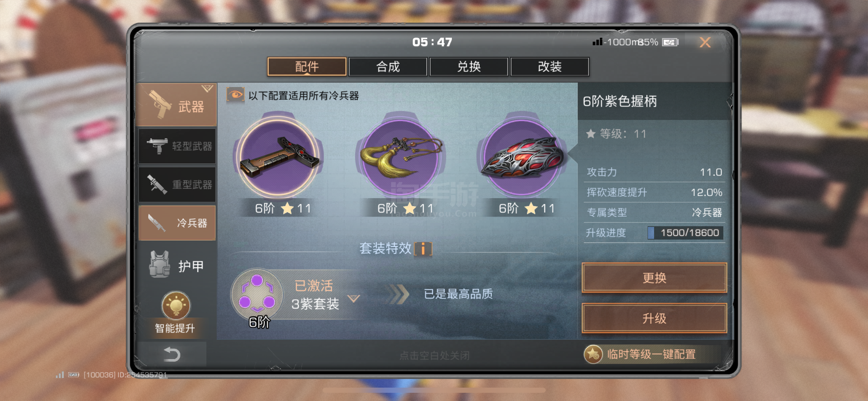Select the golden tassel pendant accessory

tap(400, 157)
